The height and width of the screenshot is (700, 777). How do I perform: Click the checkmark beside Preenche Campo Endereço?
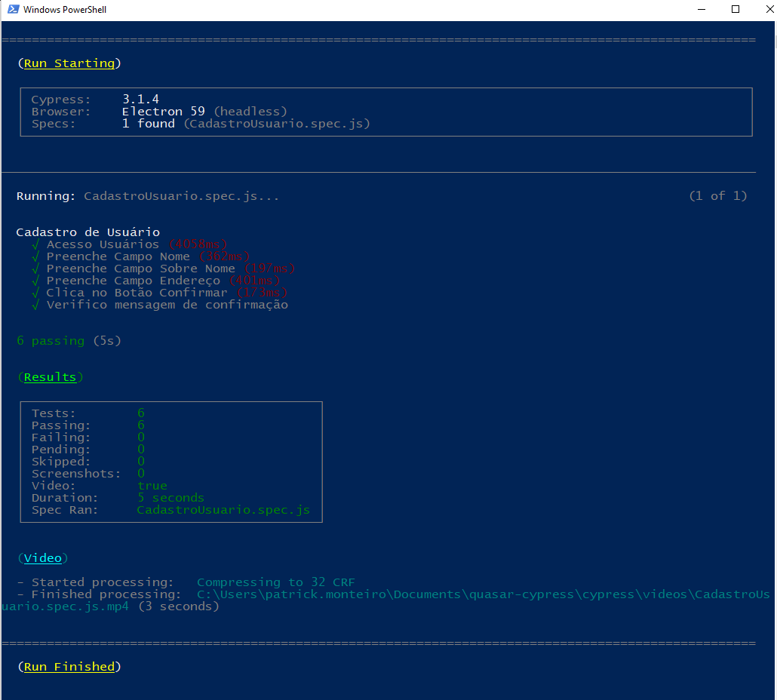[x=35, y=281]
